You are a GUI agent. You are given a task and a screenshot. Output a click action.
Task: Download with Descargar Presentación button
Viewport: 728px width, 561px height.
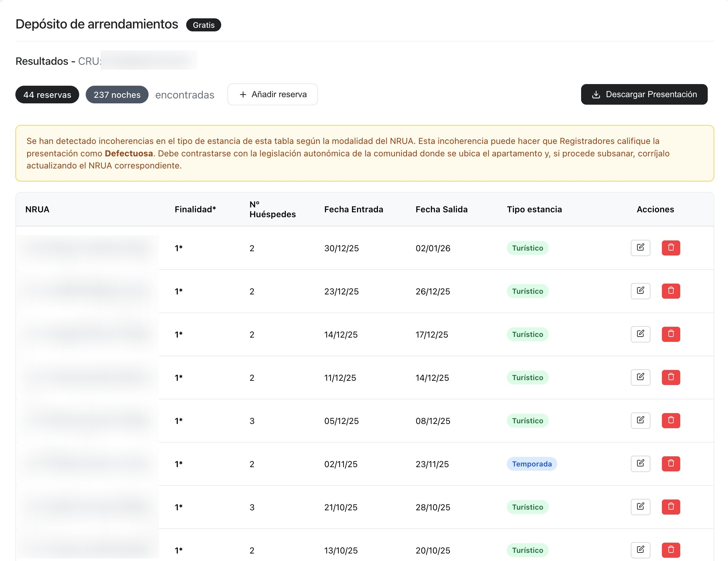point(644,94)
